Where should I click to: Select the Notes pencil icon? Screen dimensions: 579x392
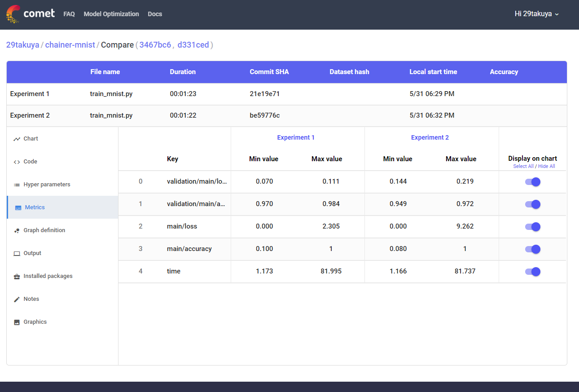(17, 299)
